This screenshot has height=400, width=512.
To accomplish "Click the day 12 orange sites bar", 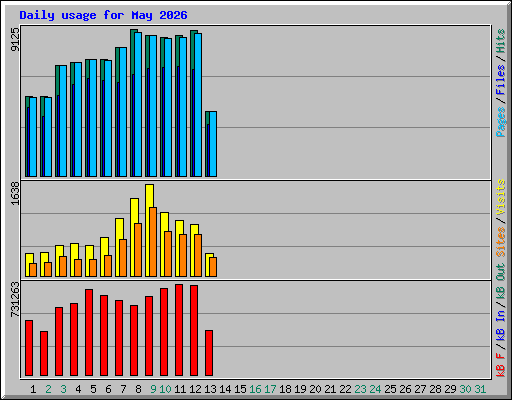I will [x=198, y=255].
